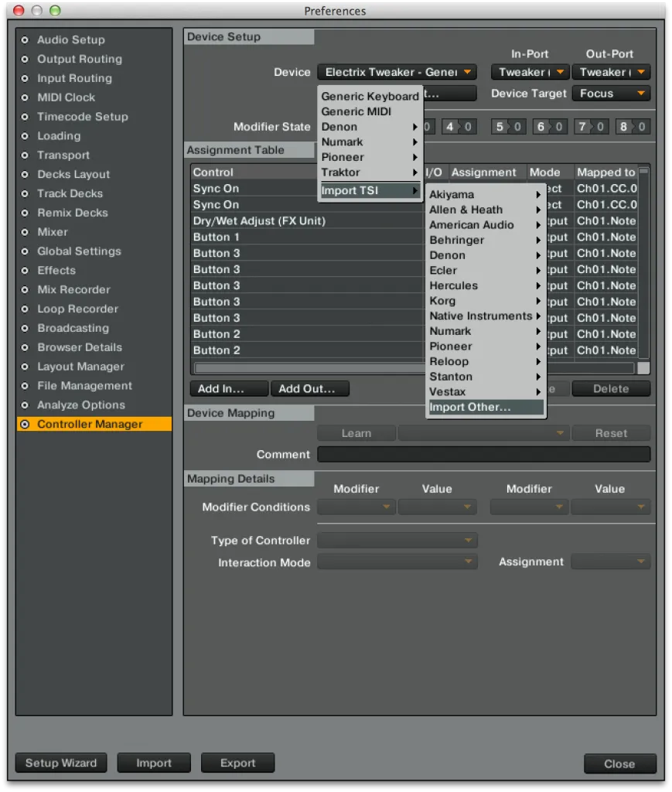Open the Interaction Mode dropdown
Screen dimensions: 672x792
(397, 562)
